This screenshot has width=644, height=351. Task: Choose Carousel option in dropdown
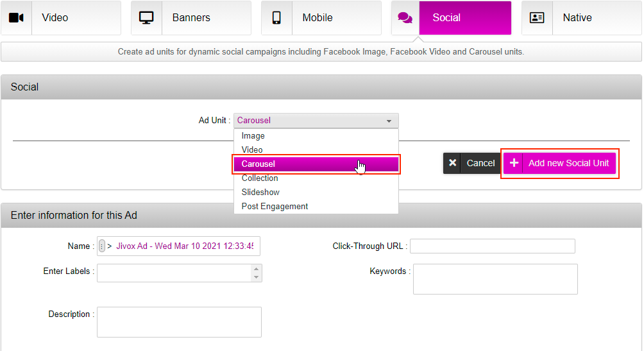(258, 164)
